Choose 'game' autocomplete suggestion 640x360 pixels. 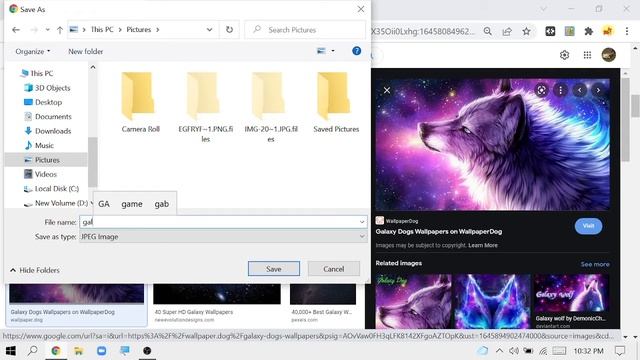[x=132, y=204]
